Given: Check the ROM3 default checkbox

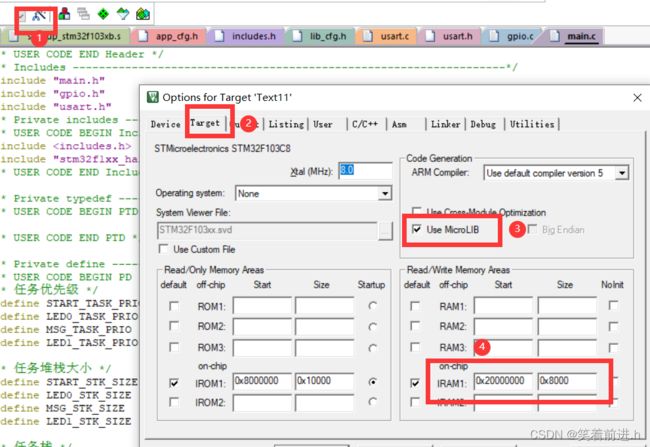Looking at the screenshot, I should (x=174, y=347).
